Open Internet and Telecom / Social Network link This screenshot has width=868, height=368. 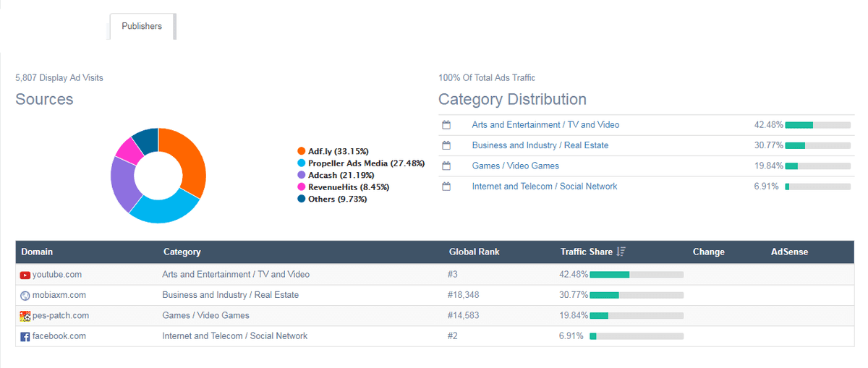tap(544, 187)
